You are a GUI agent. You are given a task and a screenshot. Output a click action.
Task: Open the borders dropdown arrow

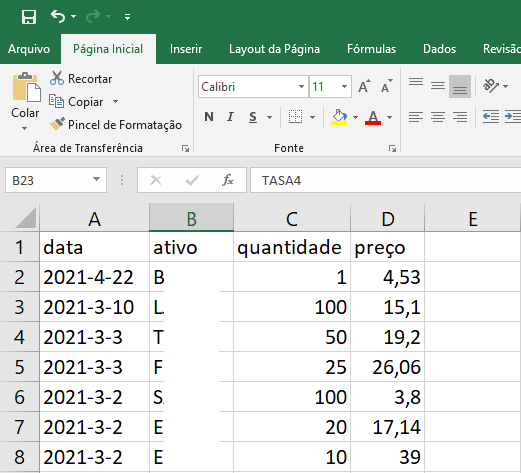pyautogui.click(x=312, y=117)
